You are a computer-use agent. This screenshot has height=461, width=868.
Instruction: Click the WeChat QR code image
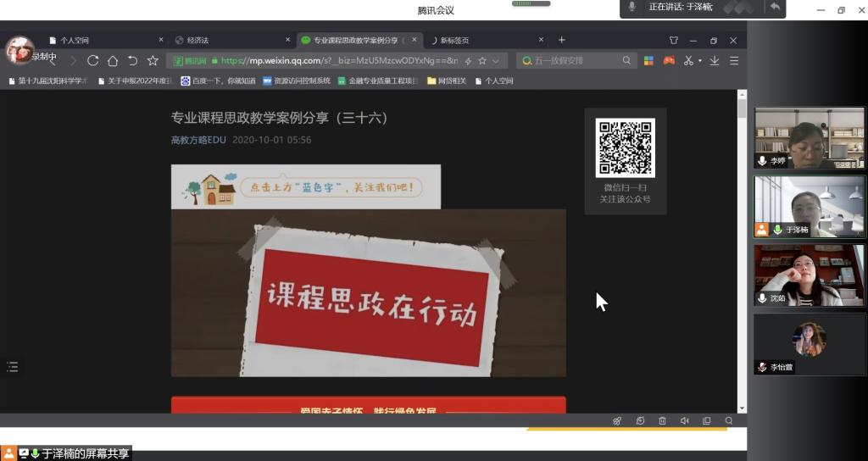[x=625, y=147]
